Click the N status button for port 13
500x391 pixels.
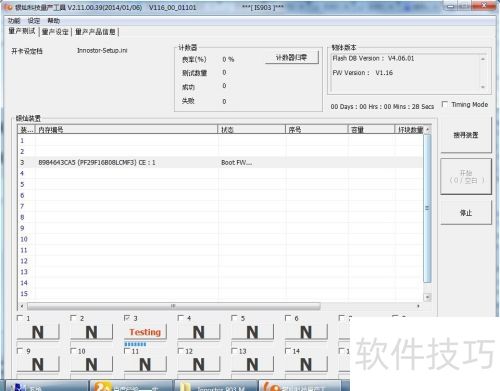(253, 364)
